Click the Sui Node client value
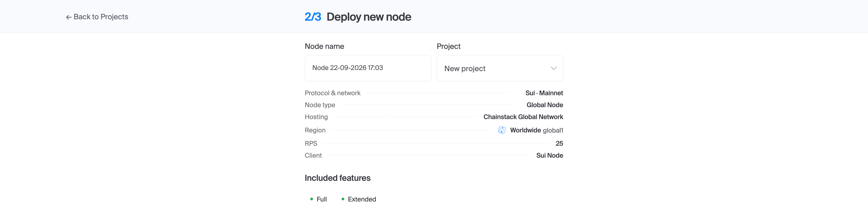 [x=549, y=155]
